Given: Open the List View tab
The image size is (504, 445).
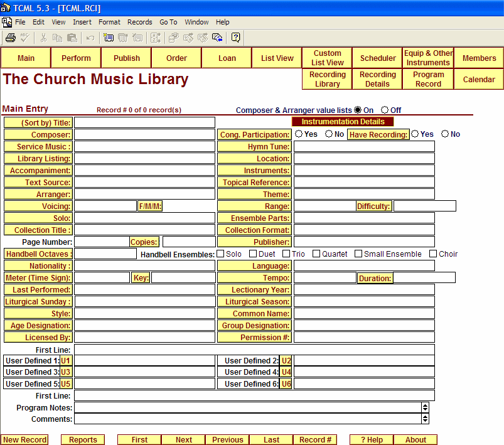Looking at the screenshot, I should 277,58.
